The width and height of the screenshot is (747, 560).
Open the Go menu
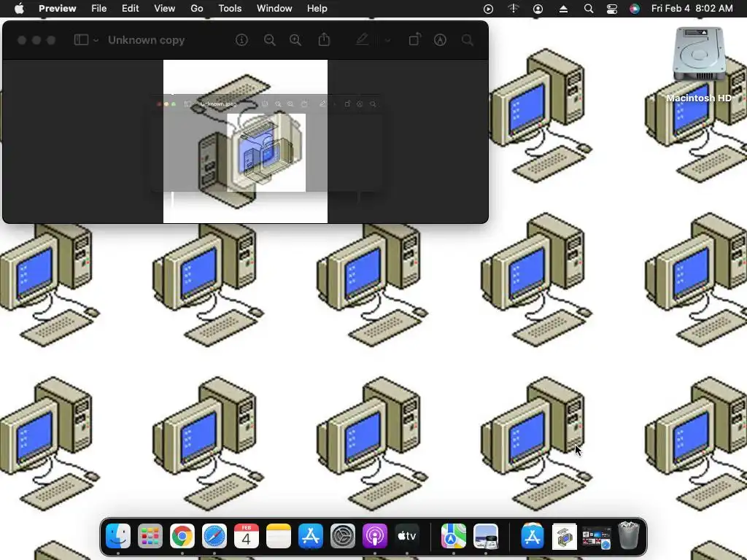click(x=197, y=8)
